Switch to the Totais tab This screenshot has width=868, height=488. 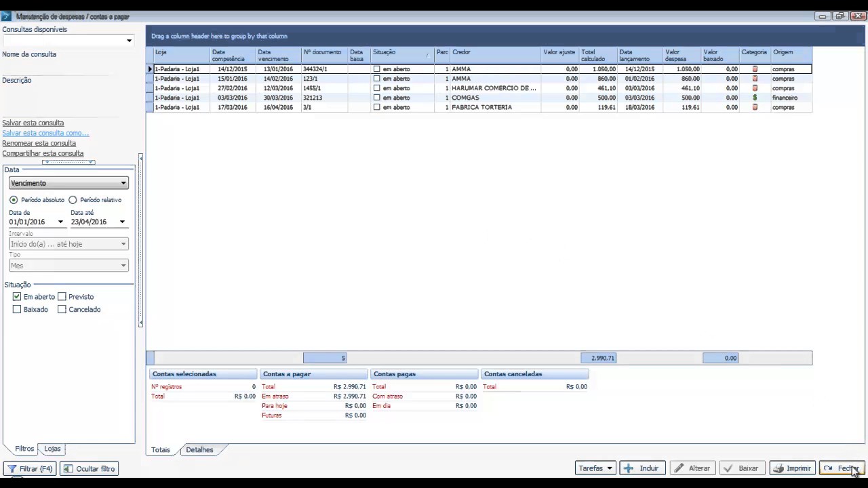(x=161, y=450)
